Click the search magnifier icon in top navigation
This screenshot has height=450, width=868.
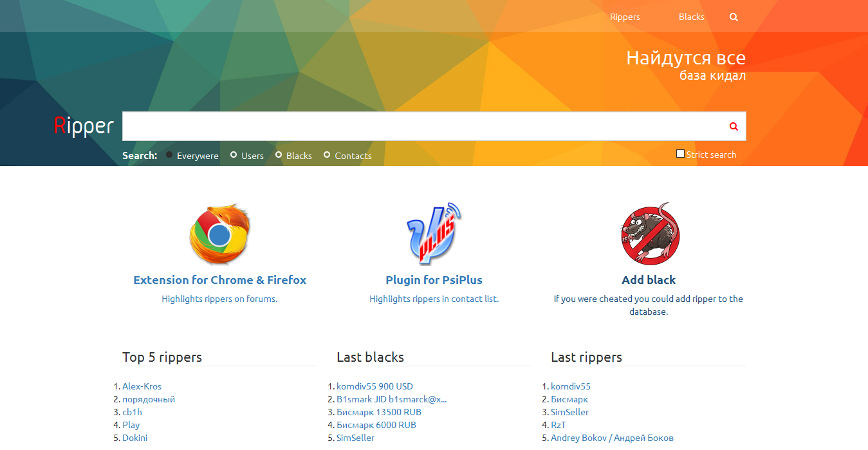[x=734, y=17]
